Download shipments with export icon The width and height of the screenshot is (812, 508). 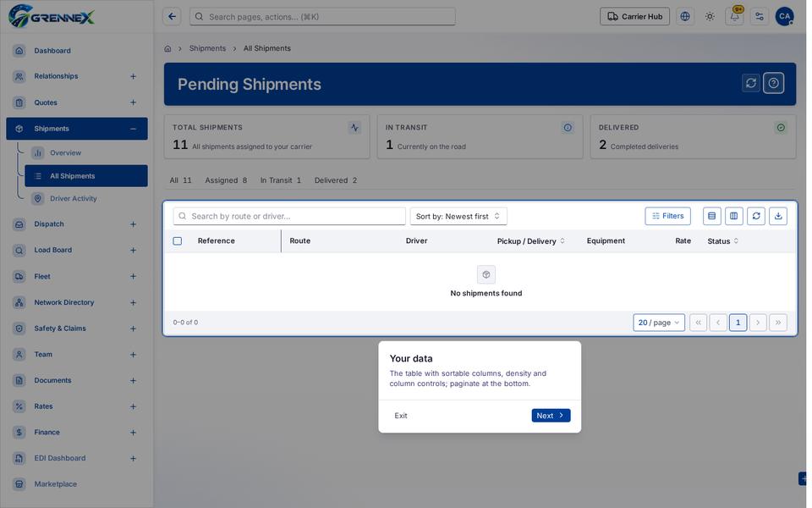(778, 216)
